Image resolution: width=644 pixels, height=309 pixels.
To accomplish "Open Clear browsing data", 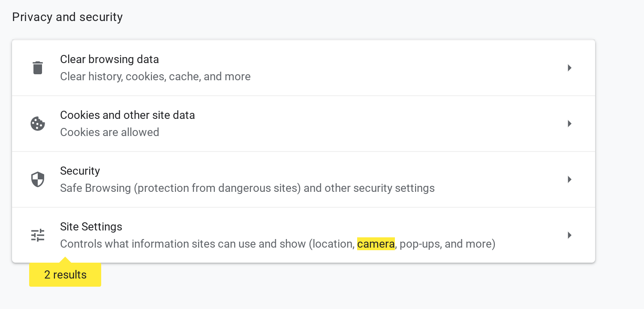I will click(109, 59).
